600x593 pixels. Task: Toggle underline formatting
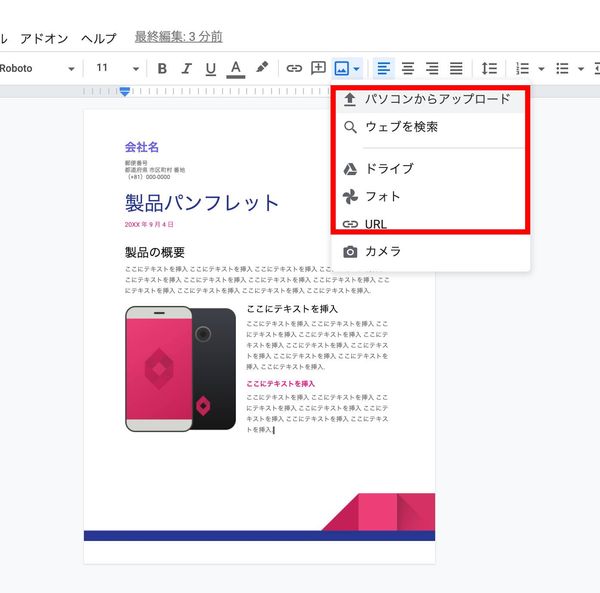(210, 69)
